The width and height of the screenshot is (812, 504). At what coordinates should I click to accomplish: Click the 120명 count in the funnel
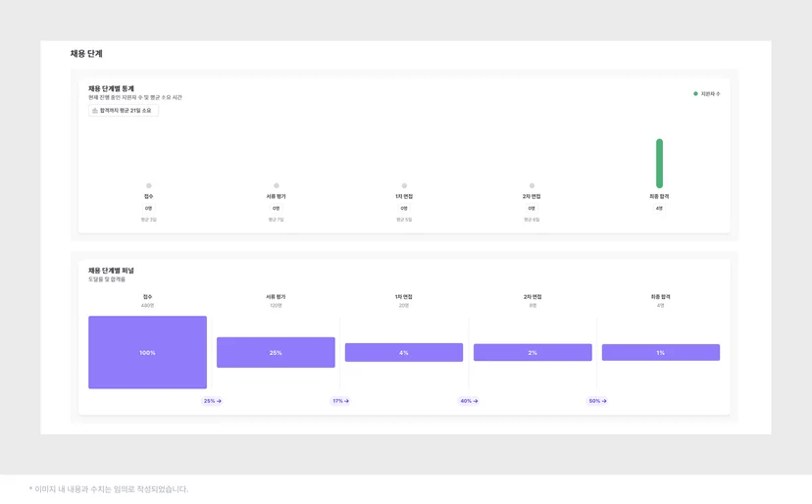[276, 306]
